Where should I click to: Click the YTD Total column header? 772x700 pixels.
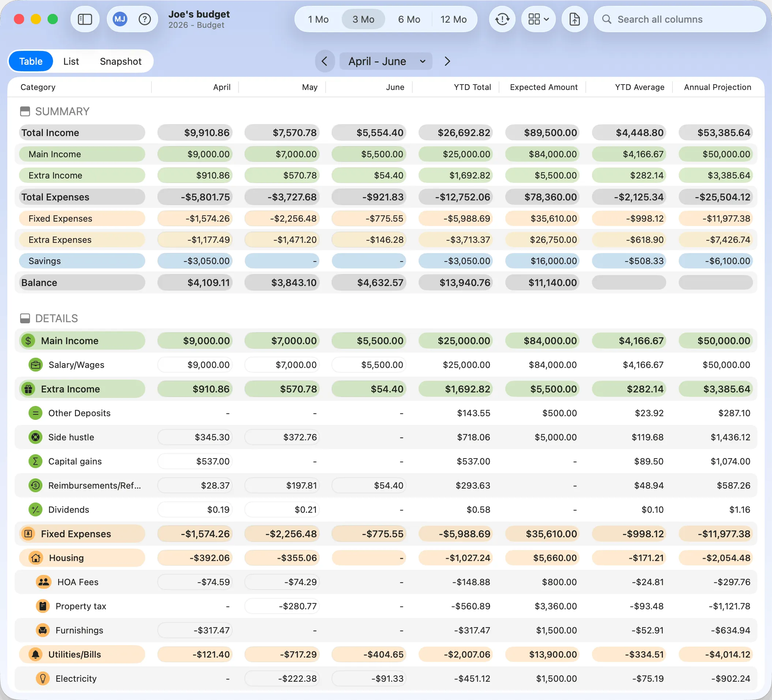coord(472,87)
